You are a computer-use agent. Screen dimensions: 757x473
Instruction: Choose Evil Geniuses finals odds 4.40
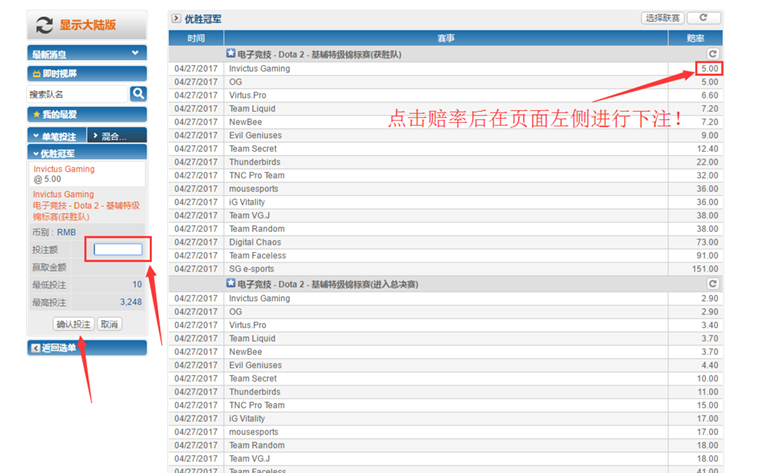(x=710, y=365)
